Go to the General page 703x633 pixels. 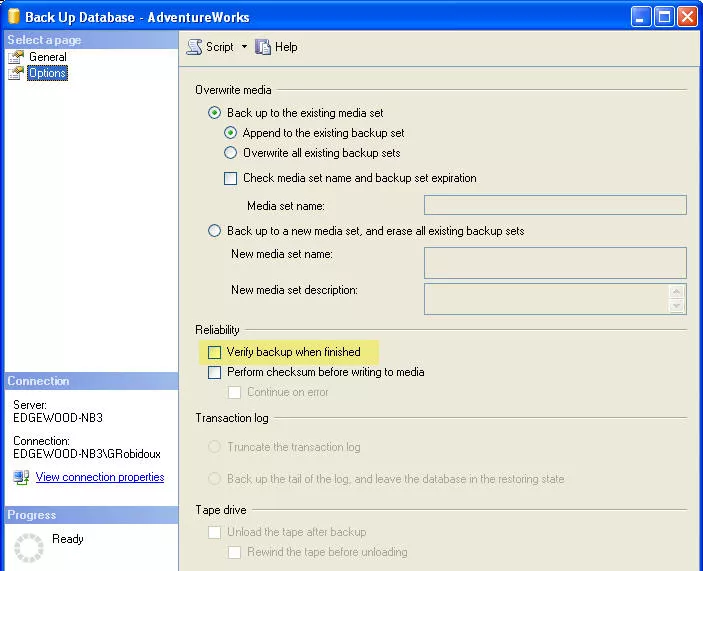pos(48,57)
